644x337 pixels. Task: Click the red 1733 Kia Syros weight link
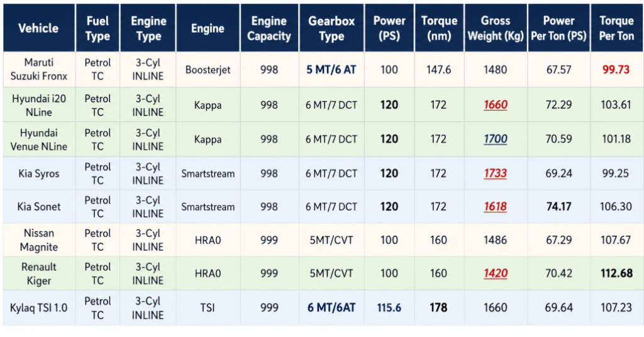495,173
